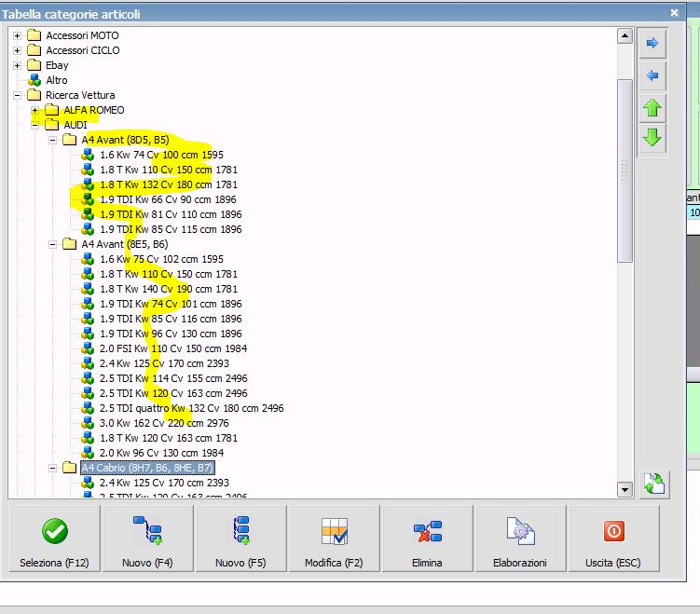Select 1.9 TDI Kw 85 Cv 115 ccm 1896

coord(171,229)
